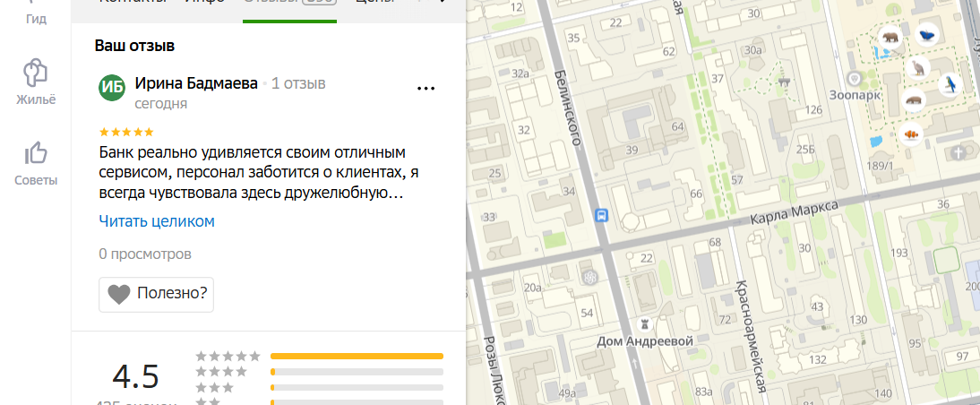Click the 'Ваш отзыв' heading
Screen dimensions: 980x405
134,46
